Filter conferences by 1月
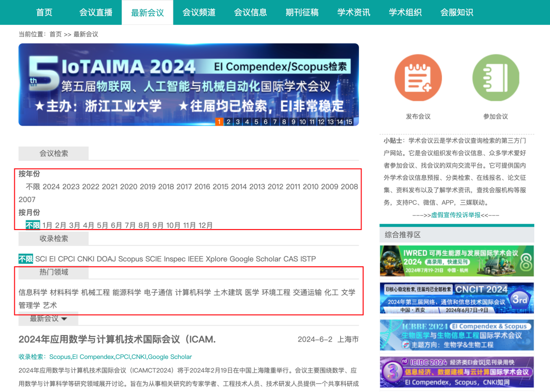550x392 pixels. (x=47, y=225)
